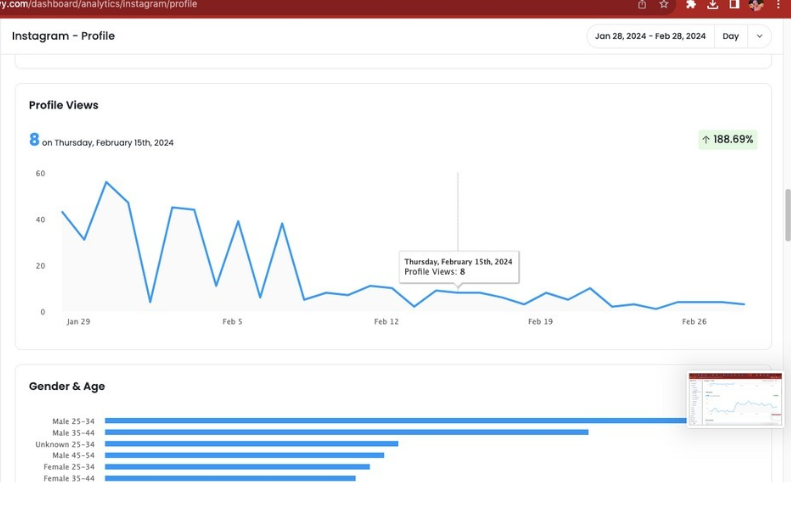Click the page vertical scrollbar

point(787,215)
